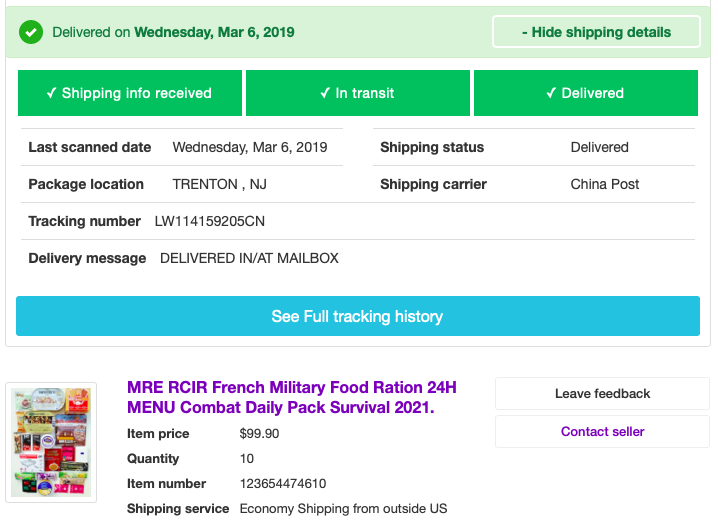The image size is (718, 532).
Task: Select the In transit step
Action: click(x=357, y=93)
